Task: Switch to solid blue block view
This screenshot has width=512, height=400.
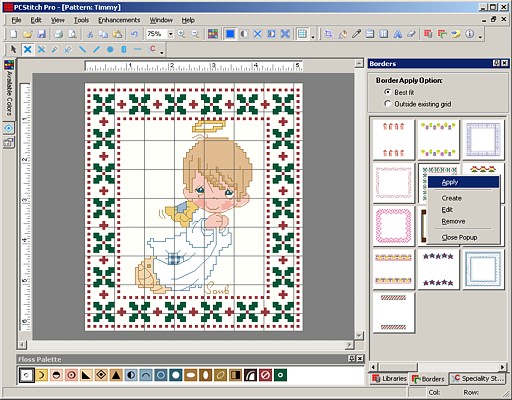Action: pyautogui.click(x=230, y=34)
